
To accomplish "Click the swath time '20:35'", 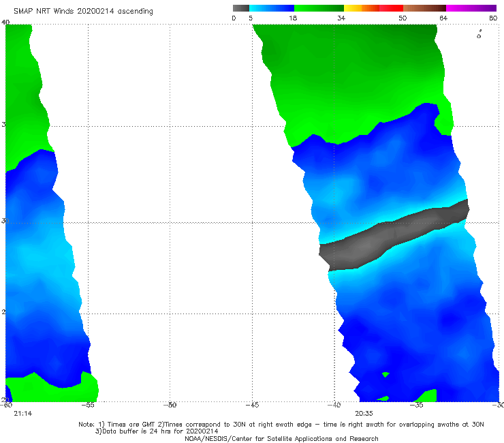I will pyautogui.click(x=364, y=414).
